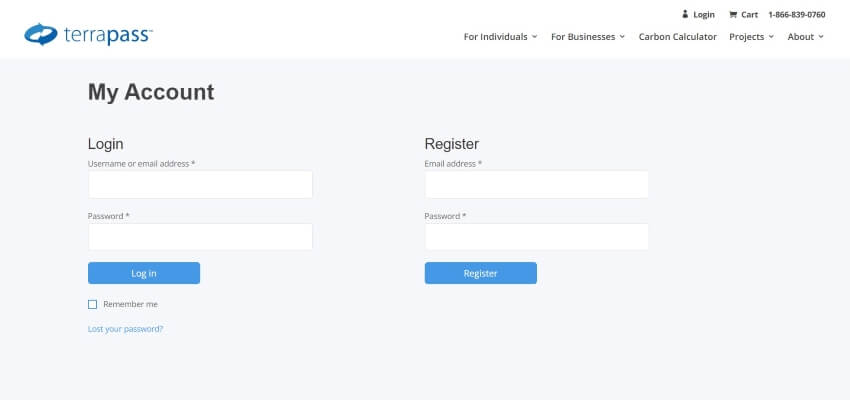Expand the Projects chevron
The width and height of the screenshot is (850, 400).
click(x=771, y=37)
